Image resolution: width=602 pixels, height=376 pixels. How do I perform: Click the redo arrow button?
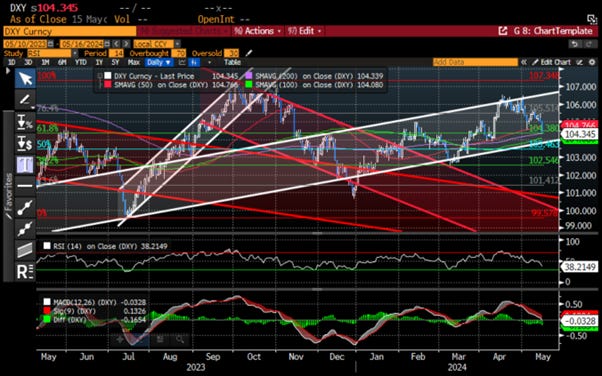590,44
